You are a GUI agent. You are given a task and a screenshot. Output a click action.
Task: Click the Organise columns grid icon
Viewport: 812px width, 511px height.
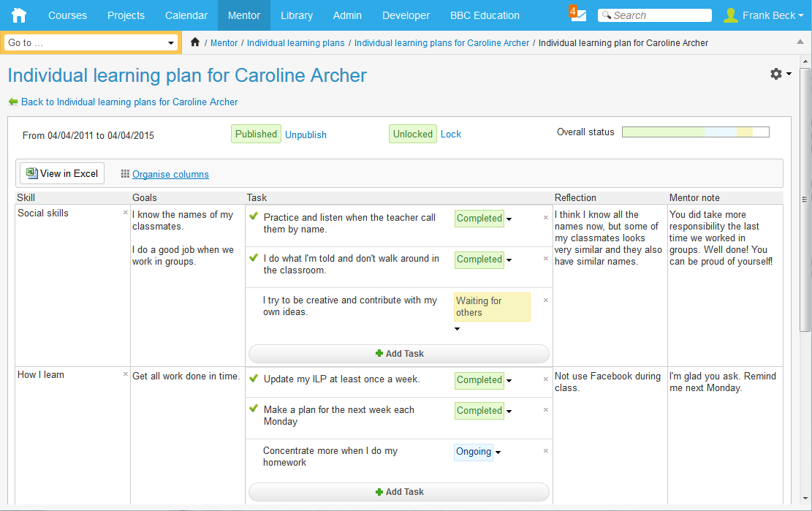[x=125, y=174]
